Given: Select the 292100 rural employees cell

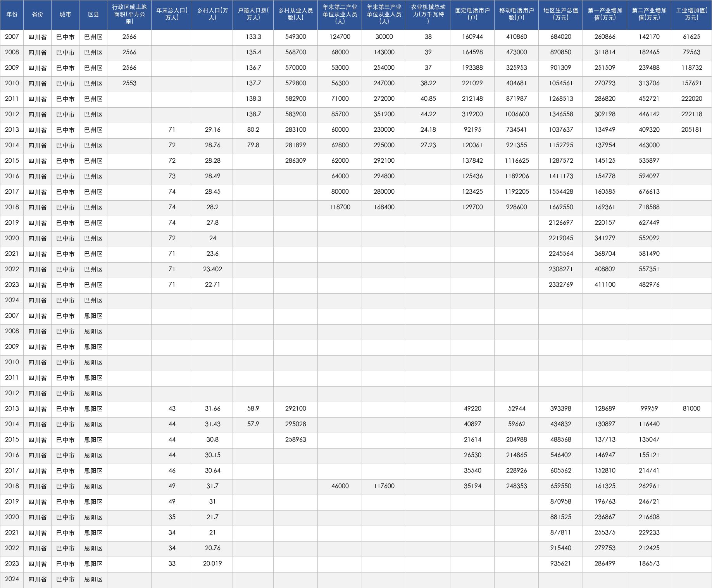Looking at the screenshot, I should click(295, 409).
